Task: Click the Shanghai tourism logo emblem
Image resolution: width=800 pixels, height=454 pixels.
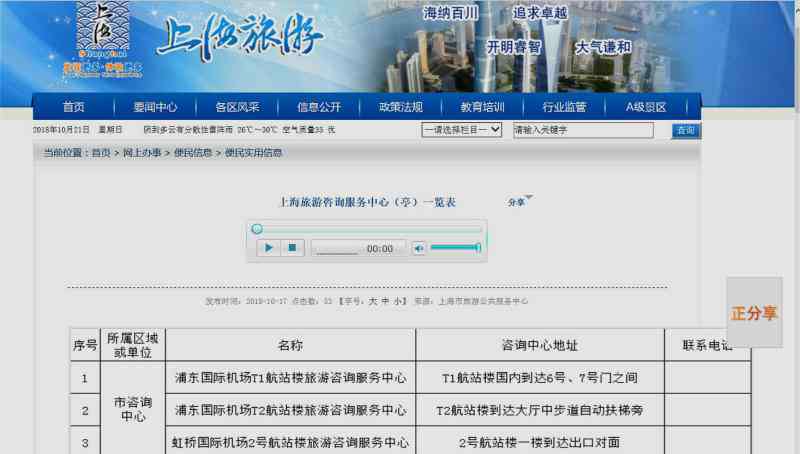Action: click(x=103, y=40)
